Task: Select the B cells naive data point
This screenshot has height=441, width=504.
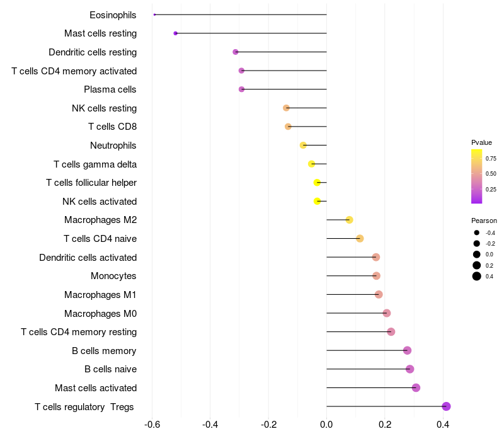Action: (409, 369)
